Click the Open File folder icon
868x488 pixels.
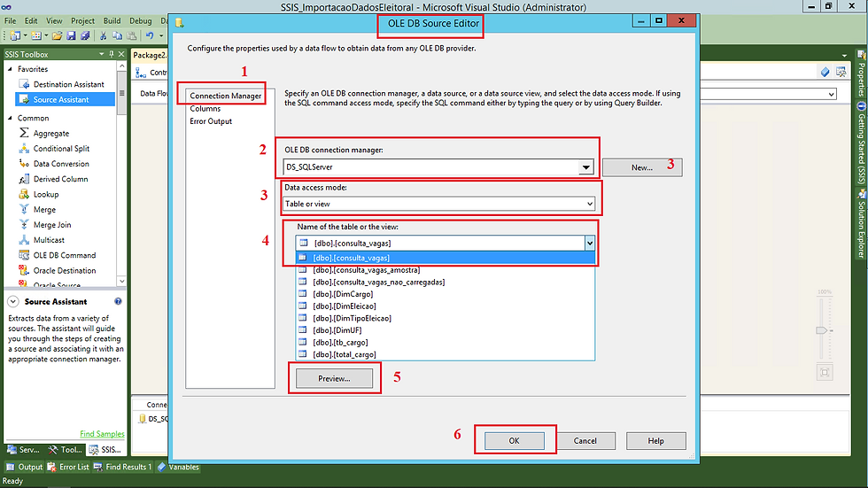coord(57,36)
